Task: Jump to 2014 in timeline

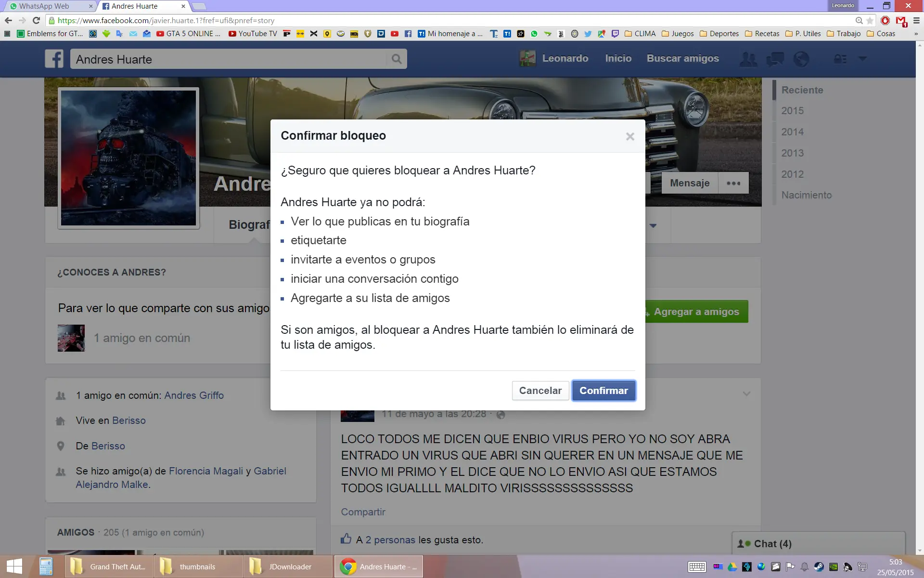Action: (x=792, y=132)
